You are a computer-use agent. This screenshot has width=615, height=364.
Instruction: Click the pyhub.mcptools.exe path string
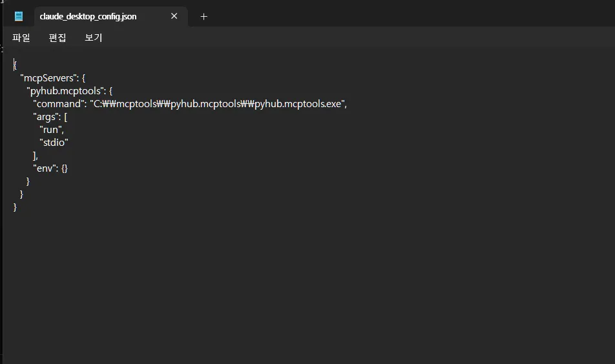pos(218,104)
